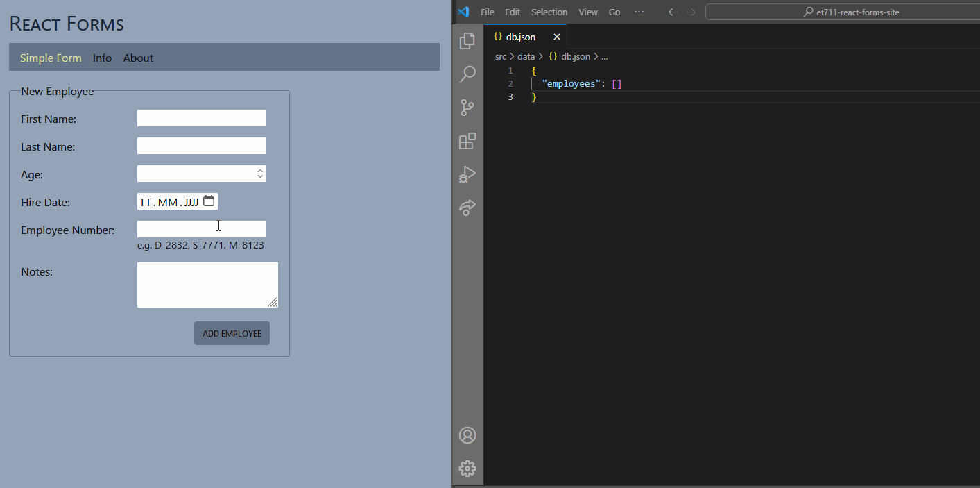Go forward with the right arrow
This screenshot has width=980, height=488.
pos(691,12)
